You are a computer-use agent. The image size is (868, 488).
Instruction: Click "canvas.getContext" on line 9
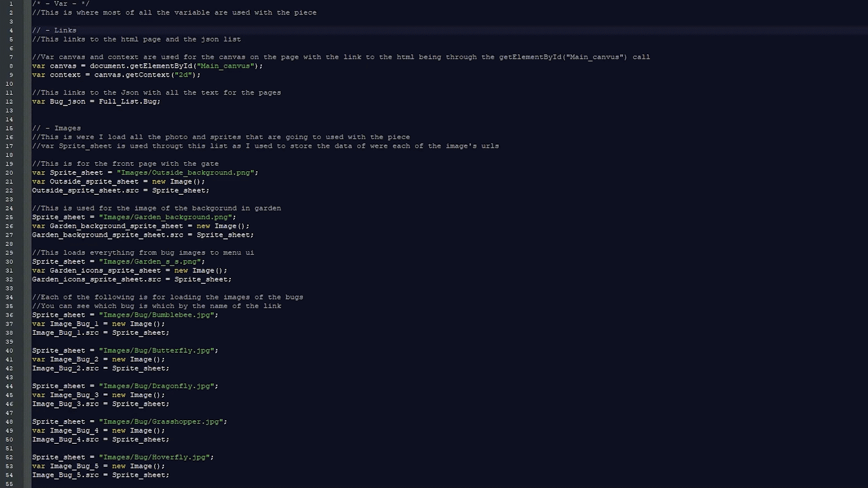(132, 75)
